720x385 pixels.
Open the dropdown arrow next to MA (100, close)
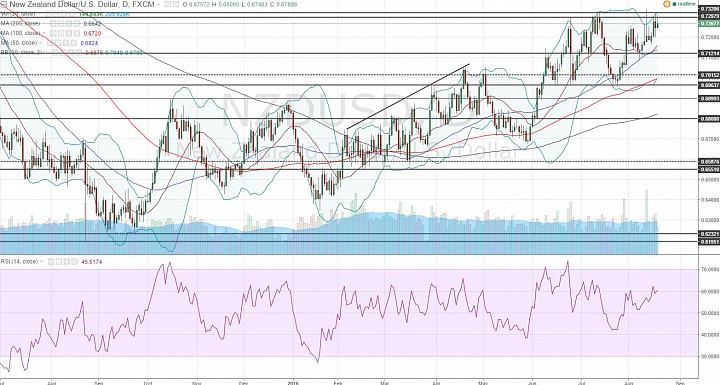point(43,33)
